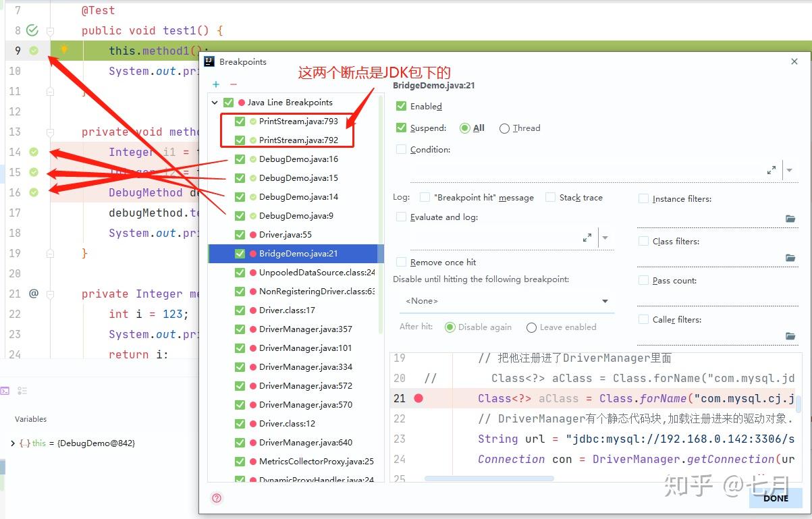This screenshot has width=812, height=519.
Task: Click the code preview horizontal scrollbar
Action: click(489, 479)
